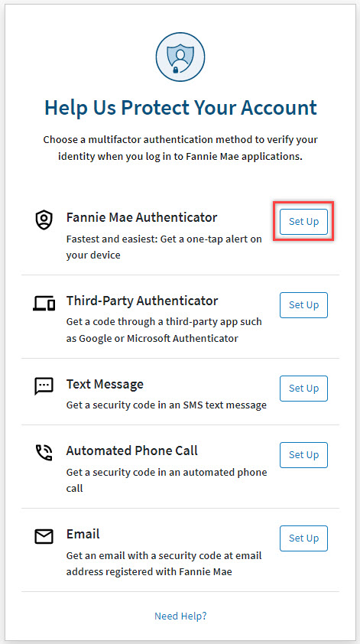Open the Need Help? link
Screen dimensions: 360x644
tap(180, 616)
